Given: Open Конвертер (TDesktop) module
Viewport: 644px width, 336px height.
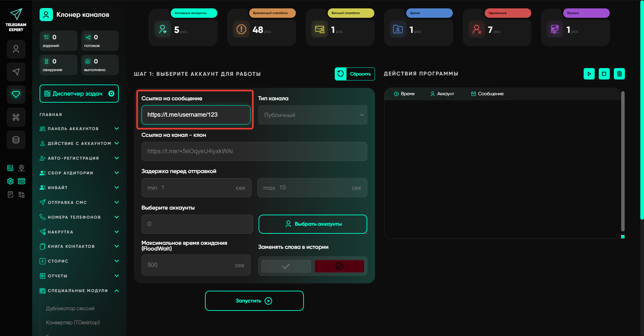Looking at the screenshot, I should click(x=73, y=323).
